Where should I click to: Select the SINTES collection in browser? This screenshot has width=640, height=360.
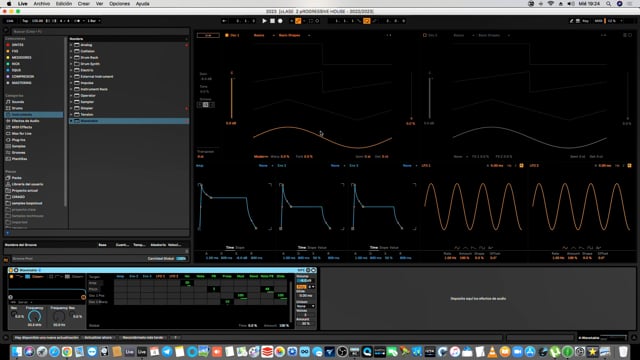point(18,45)
